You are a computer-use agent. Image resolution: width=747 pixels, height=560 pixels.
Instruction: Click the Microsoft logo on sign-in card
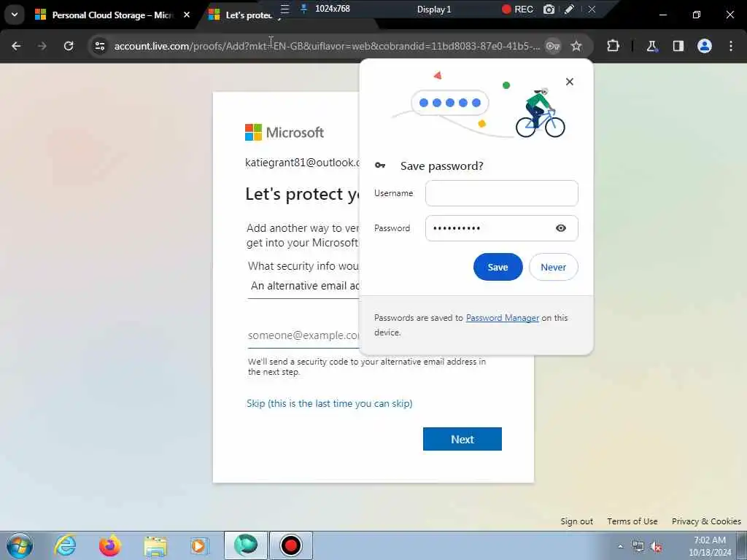point(285,133)
